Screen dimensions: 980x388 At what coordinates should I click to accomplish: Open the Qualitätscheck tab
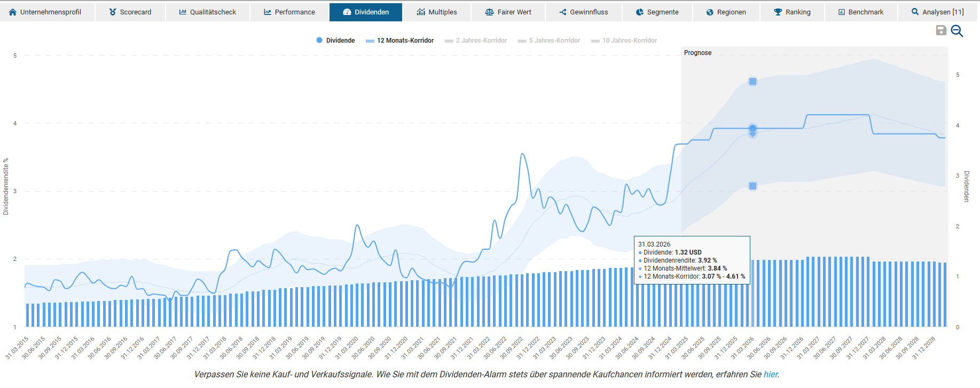[x=208, y=12]
